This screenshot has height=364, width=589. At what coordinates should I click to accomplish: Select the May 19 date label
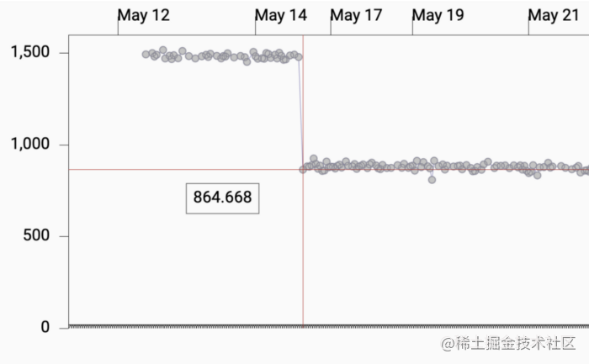coord(438,15)
